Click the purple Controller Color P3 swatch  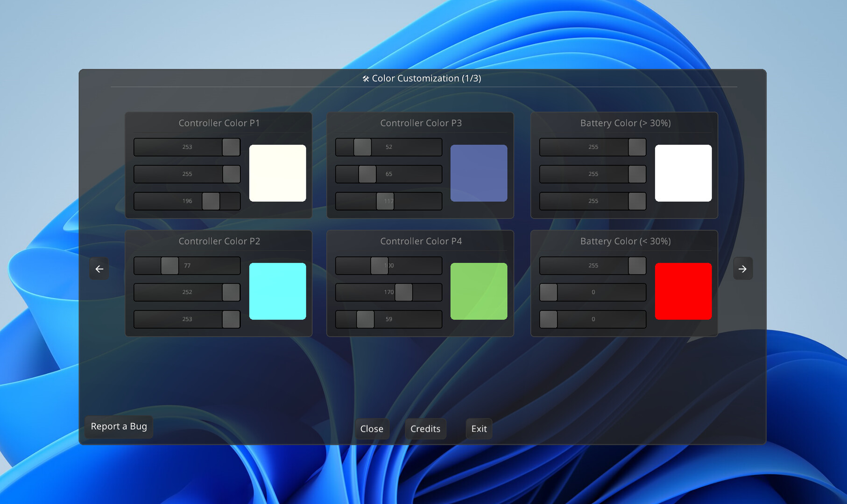[x=479, y=173]
